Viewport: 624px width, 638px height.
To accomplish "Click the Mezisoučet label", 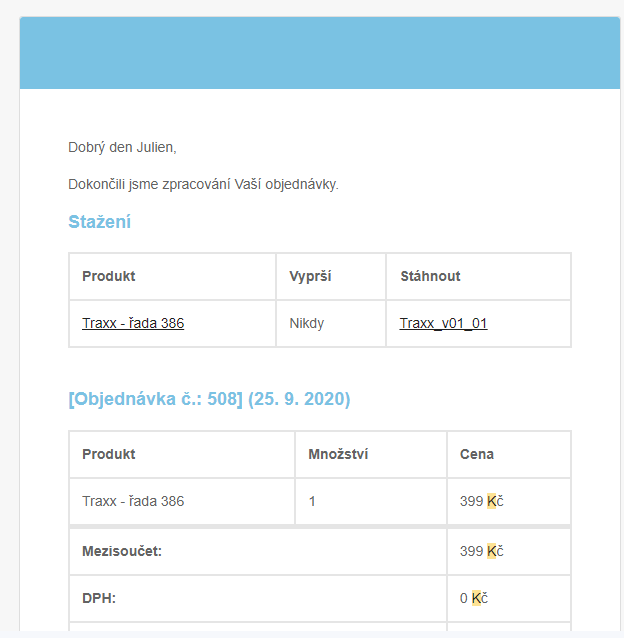I will click(x=122, y=551).
